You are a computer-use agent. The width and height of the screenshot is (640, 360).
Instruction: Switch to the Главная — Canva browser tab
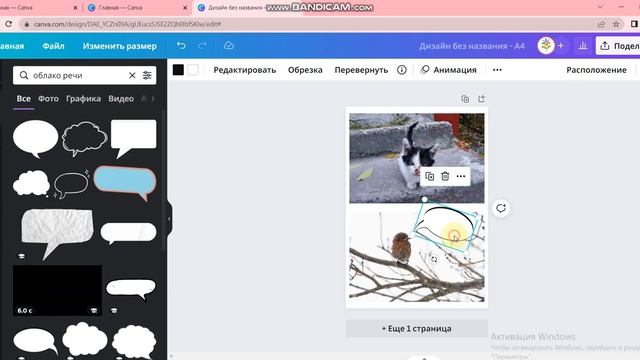click(x=120, y=7)
